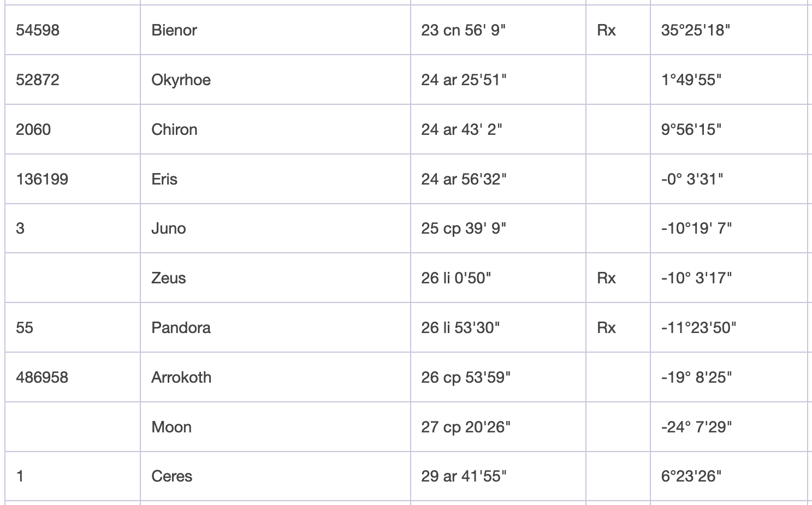
Task: Select the Ceres name cell
Action: (x=171, y=476)
